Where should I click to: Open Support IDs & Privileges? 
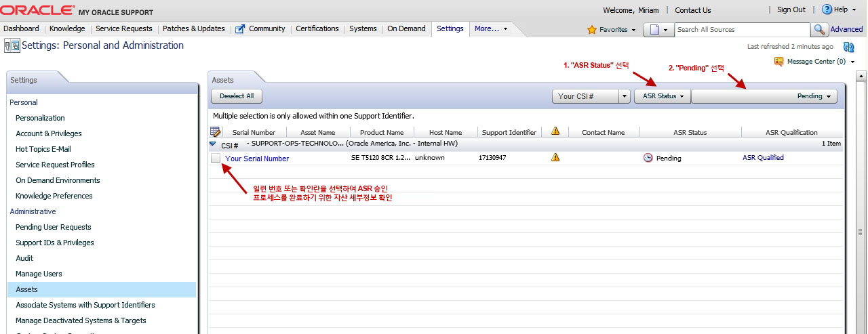(55, 243)
